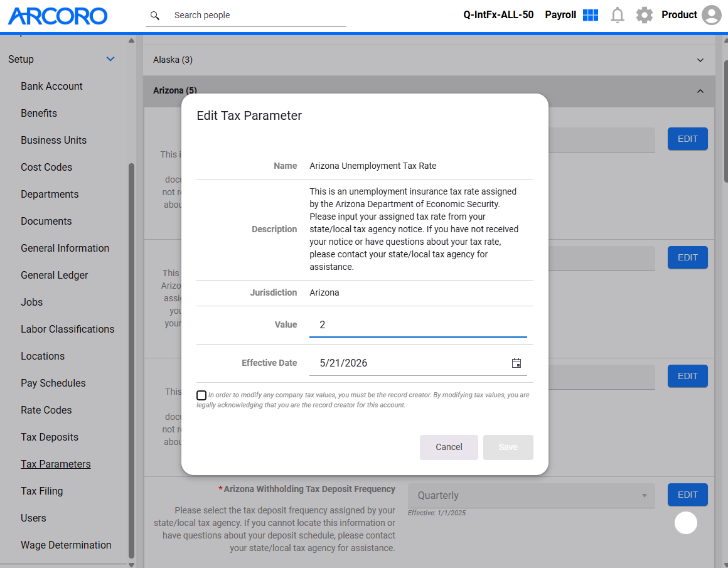Go to Cost Codes
Image resolution: width=728 pixels, height=568 pixels.
coord(46,167)
